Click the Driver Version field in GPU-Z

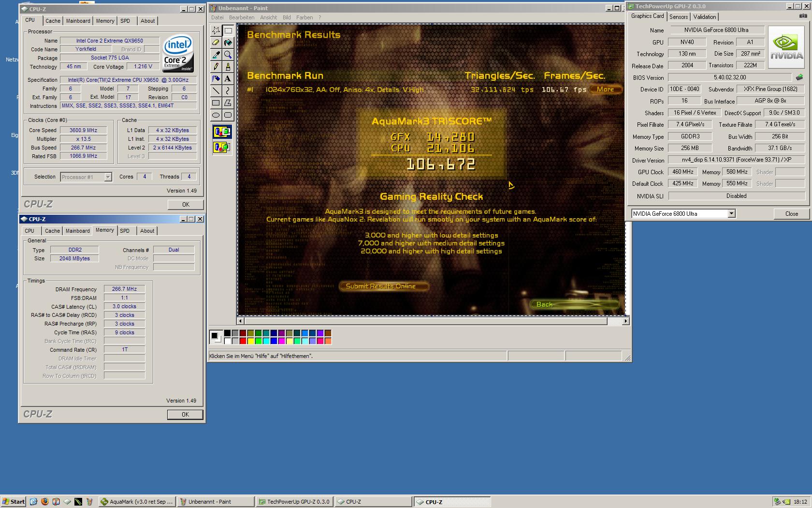pos(737,160)
